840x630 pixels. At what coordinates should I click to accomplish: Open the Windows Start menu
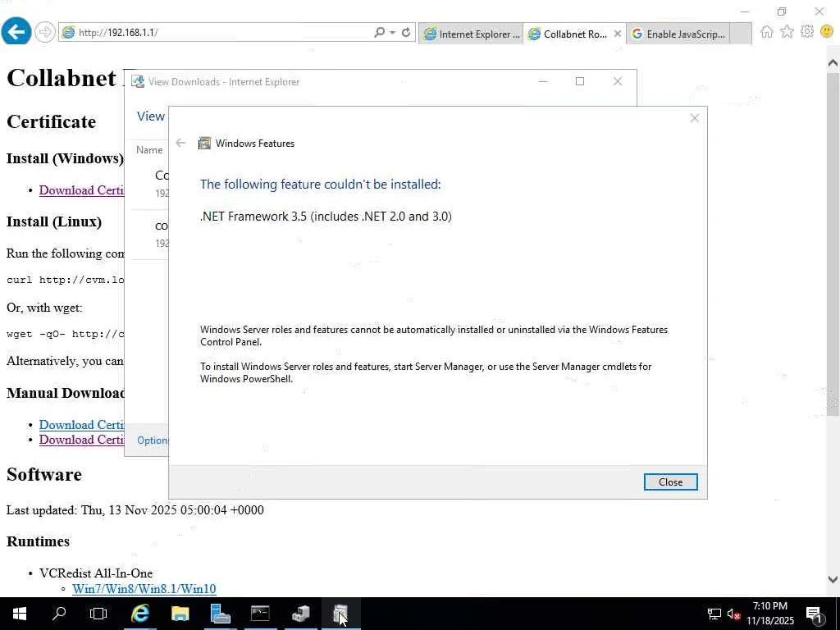20,614
